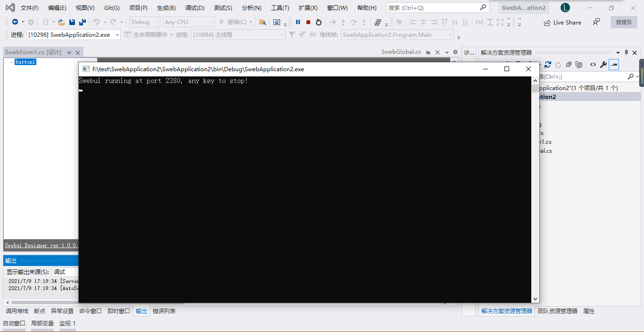The image size is (644, 332).
Task: Open Solution Explorer window options arrow
Action: [618, 53]
